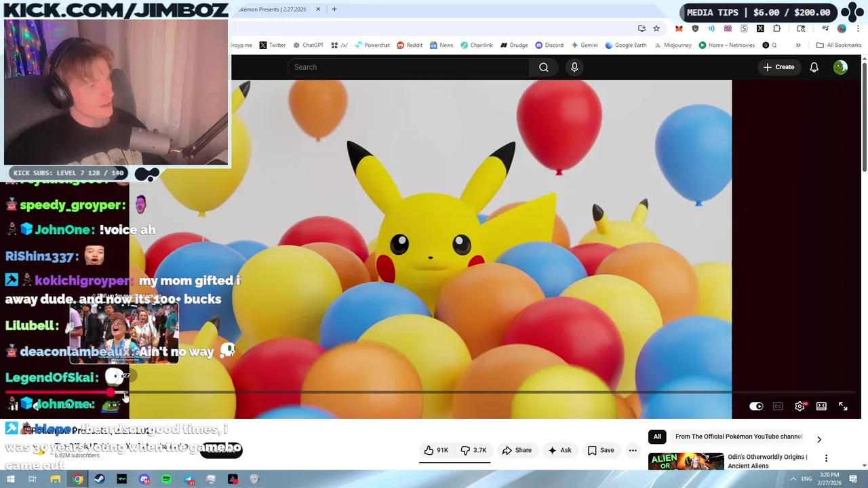The height and width of the screenshot is (488, 868).
Task: Toggle the autoplay switch in player
Action: [756, 406]
